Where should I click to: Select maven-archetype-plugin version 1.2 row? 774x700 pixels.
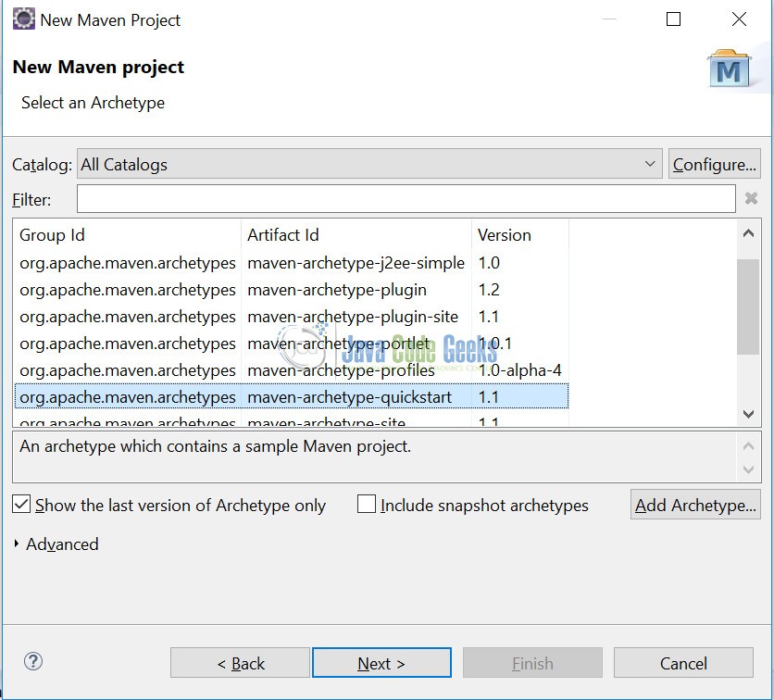pyautogui.click(x=292, y=290)
